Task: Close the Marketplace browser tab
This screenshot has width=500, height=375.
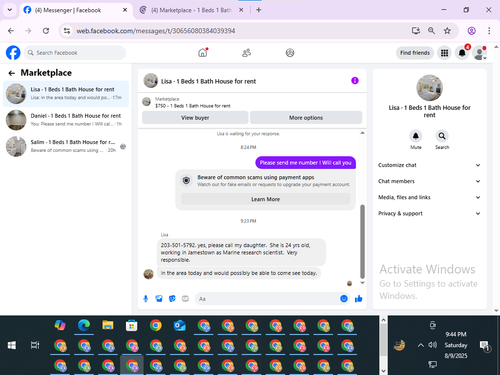Action: [x=241, y=10]
